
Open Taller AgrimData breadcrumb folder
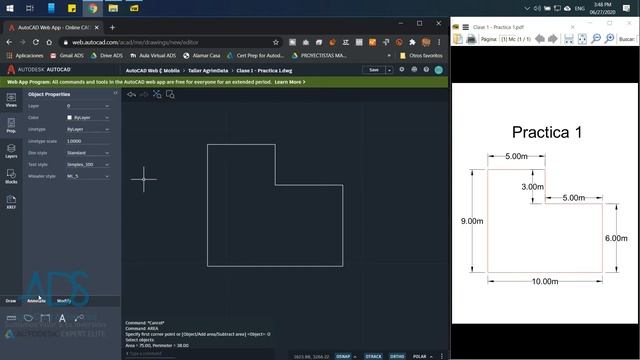pyautogui.click(x=208, y=71)
